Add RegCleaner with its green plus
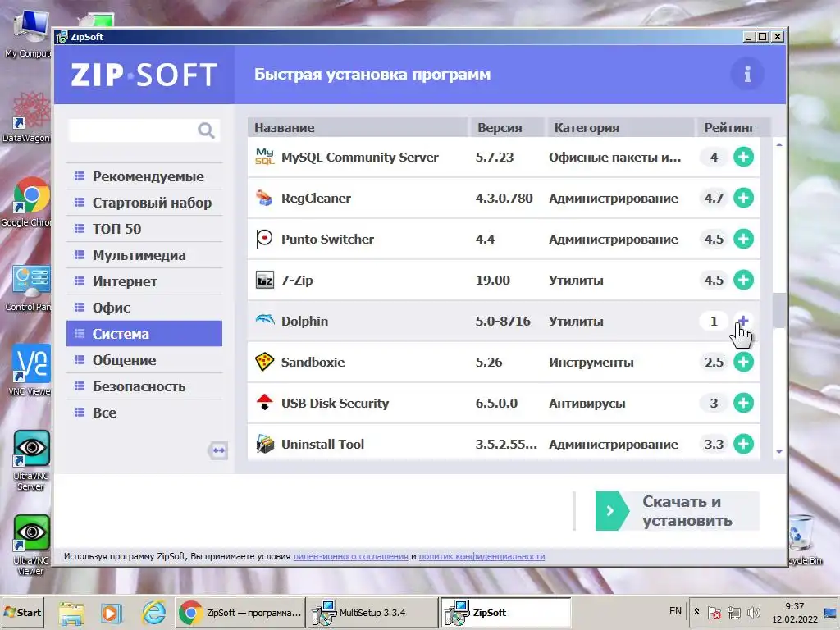 click(743, 198)
